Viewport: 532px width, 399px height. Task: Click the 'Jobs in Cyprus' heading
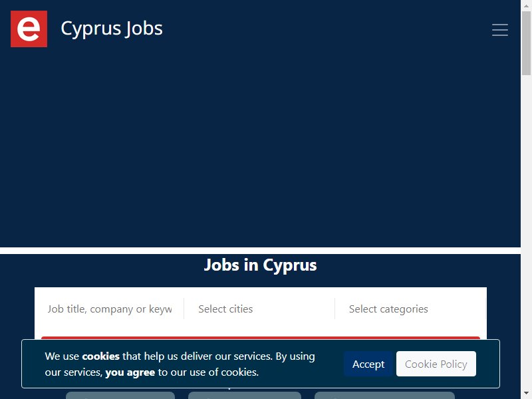(260, 265)
